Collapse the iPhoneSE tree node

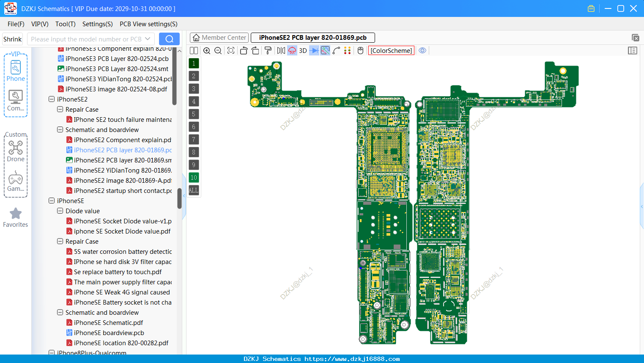coord(52,201)
